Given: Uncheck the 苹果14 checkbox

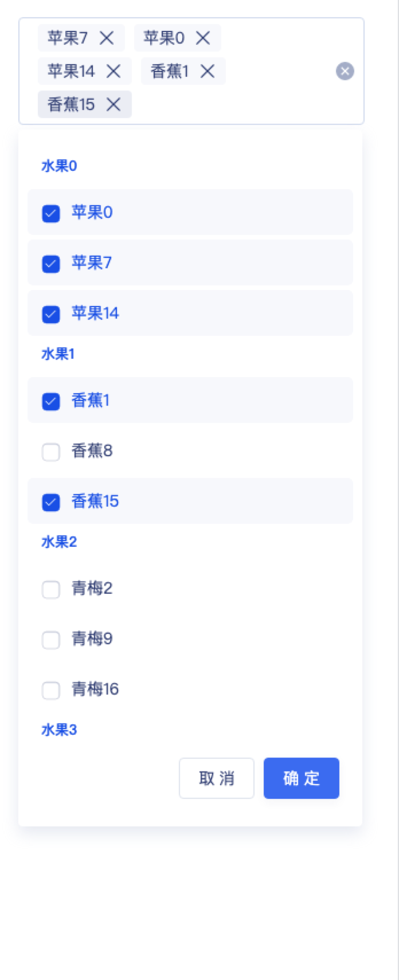Looking at the screenshot, I should [51, 313].
